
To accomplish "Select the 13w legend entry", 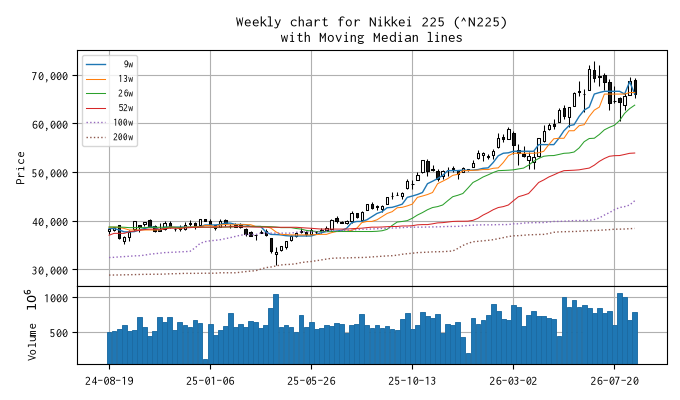I will click(110, 79).
